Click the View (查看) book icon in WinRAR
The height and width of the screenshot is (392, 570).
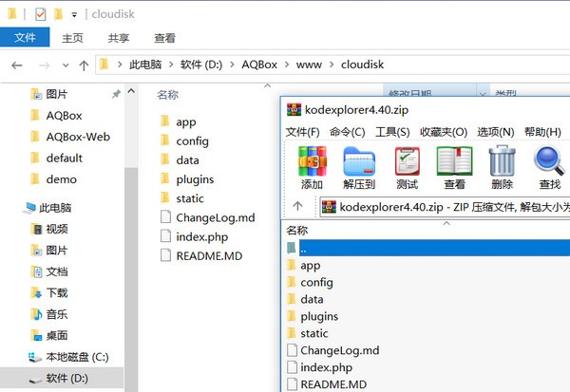454,161
